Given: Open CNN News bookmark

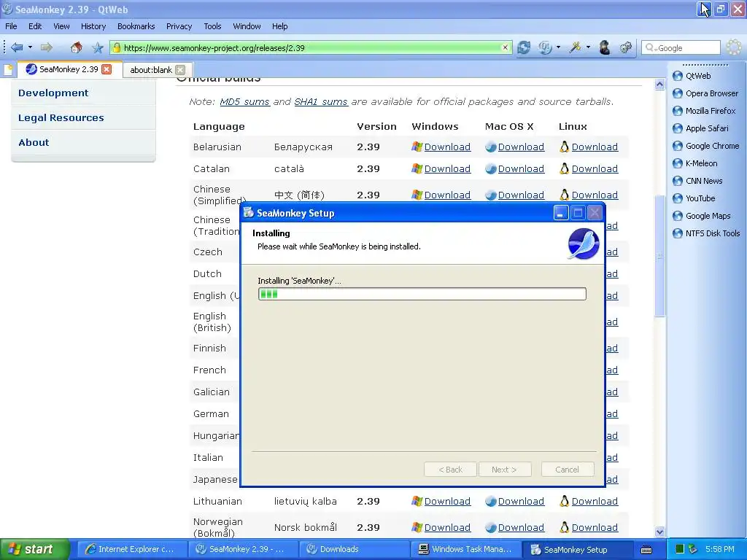Looking at the screenshot, I should (704, 181).
